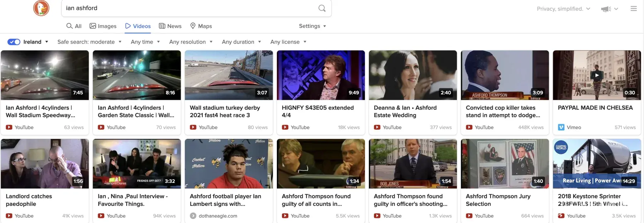Click the Jury Selection 1:40 thumbnail
The image size is (644, 223).
pyautogui.click(x=504, y=164)
